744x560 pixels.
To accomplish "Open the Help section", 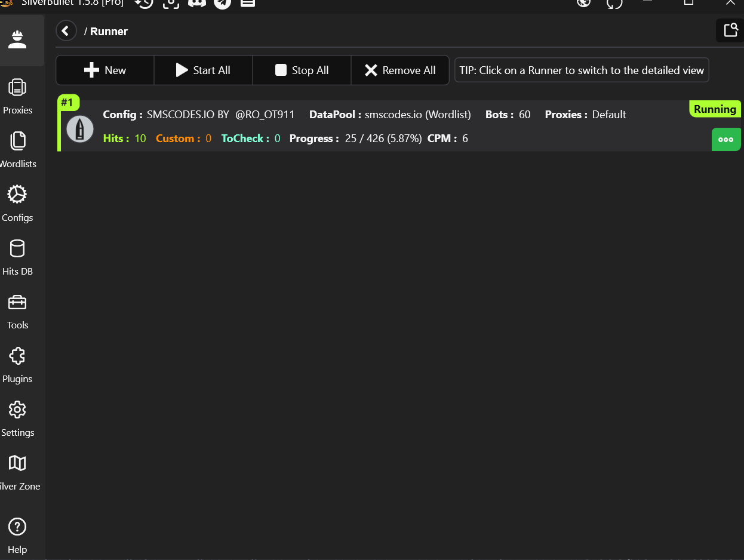I will coord(17,535).
